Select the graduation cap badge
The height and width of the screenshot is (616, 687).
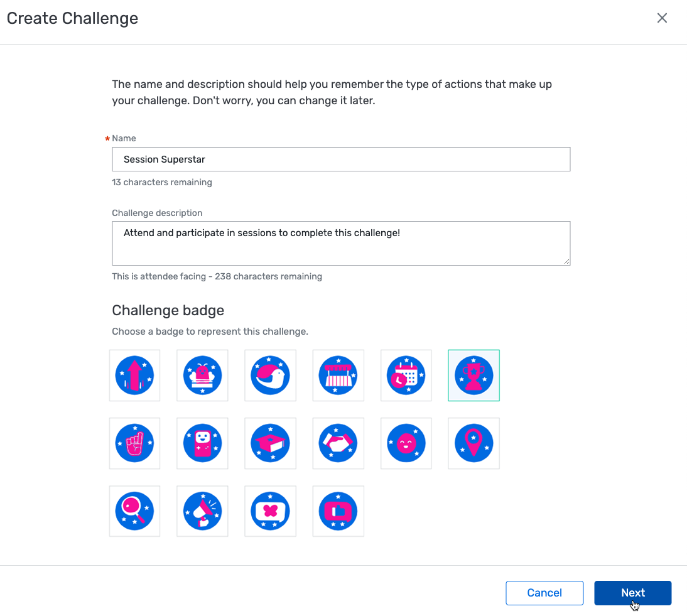click(x=270, y=443)
